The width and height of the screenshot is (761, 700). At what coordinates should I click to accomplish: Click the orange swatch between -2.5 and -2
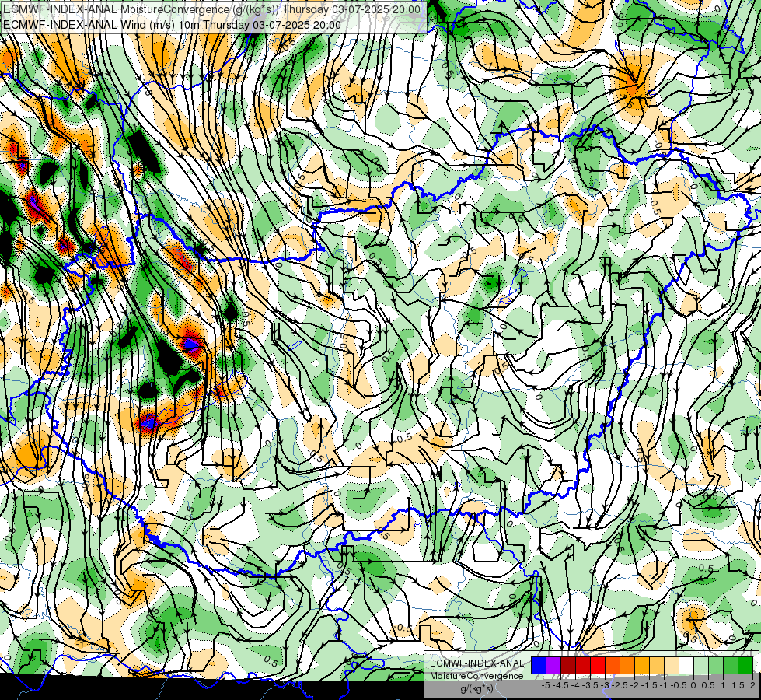point(627,666)
